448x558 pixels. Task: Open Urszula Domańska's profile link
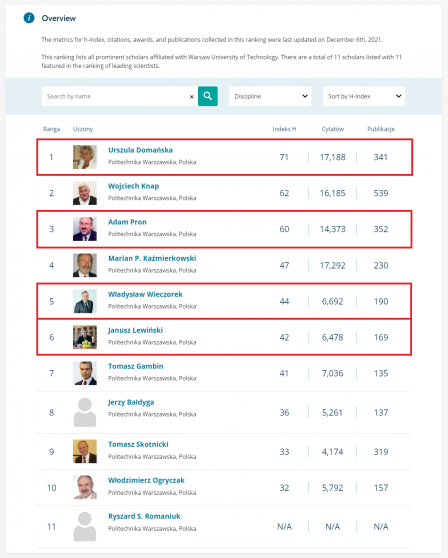coord(141,150)
